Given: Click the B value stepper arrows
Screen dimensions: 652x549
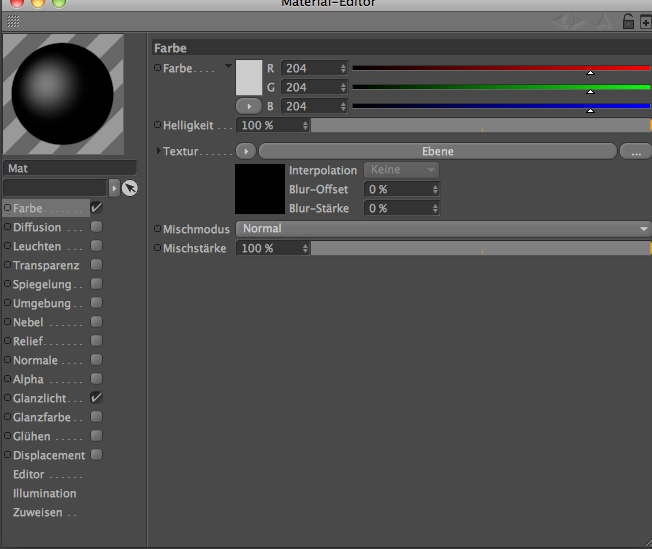Looking at the screenshot, I should 343,106.
